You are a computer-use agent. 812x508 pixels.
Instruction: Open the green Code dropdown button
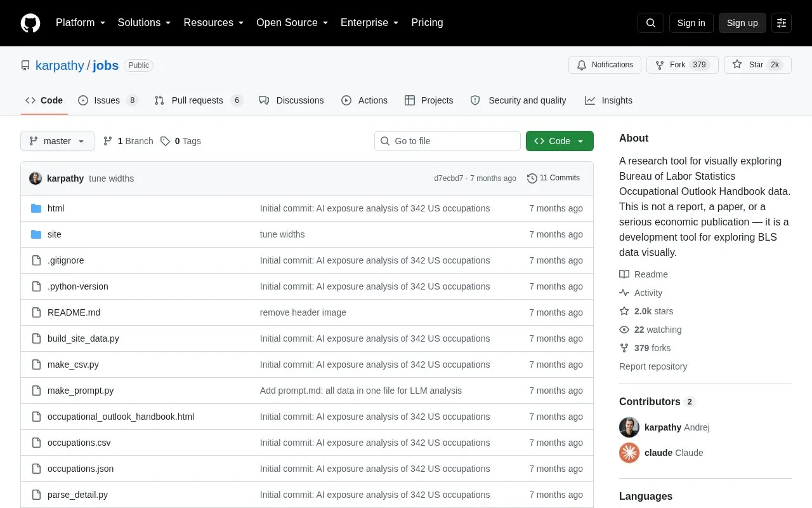click(560, 141)
